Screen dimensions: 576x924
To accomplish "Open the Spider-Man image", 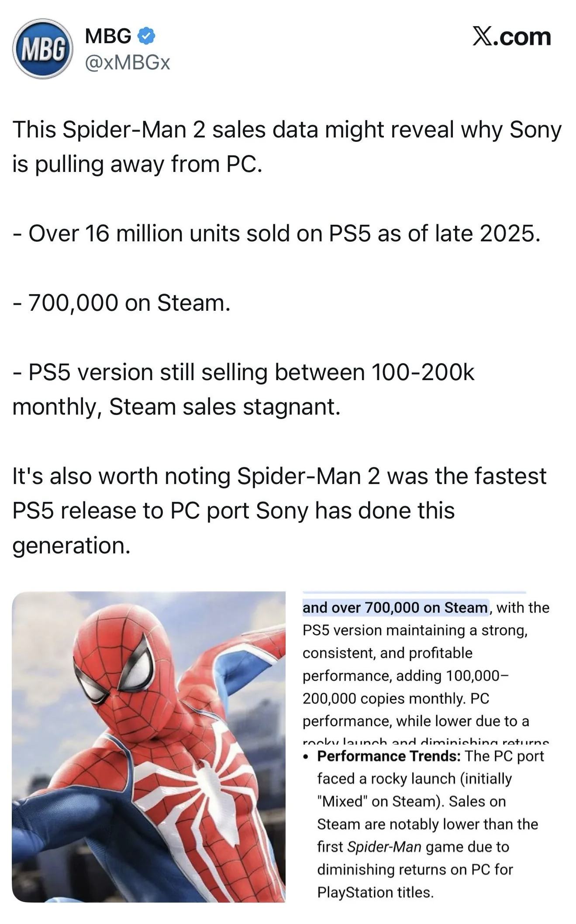I will [x=148, y=746].
